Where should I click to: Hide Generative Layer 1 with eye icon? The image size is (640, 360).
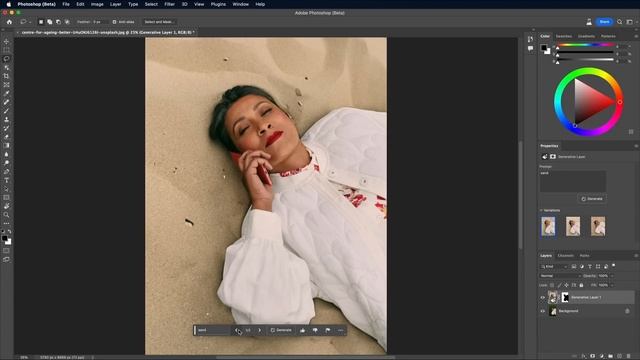click(543, 298)
